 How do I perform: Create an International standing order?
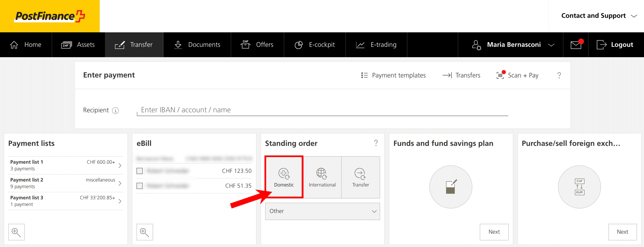point(322,177)
